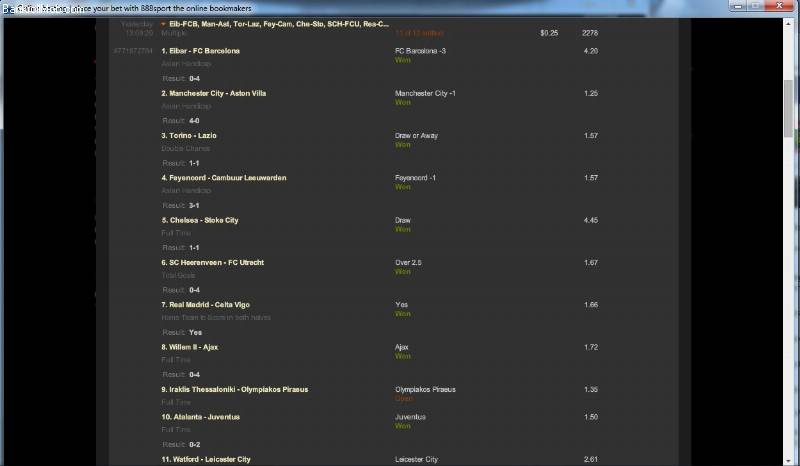
Task: Click the Manchester City -1 selection
Action: [426, 93]
